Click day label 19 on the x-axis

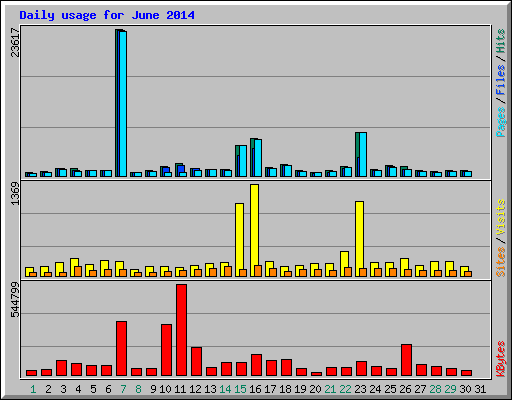(300, 389)
